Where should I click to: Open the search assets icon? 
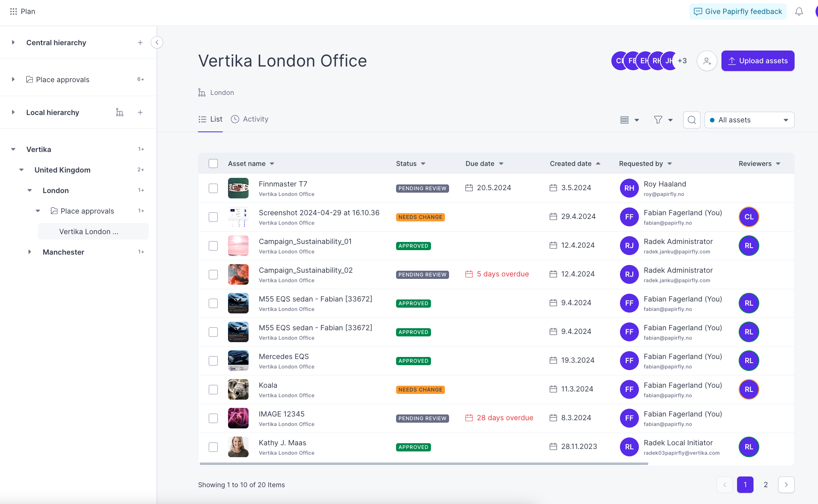[x=692, y=120]
